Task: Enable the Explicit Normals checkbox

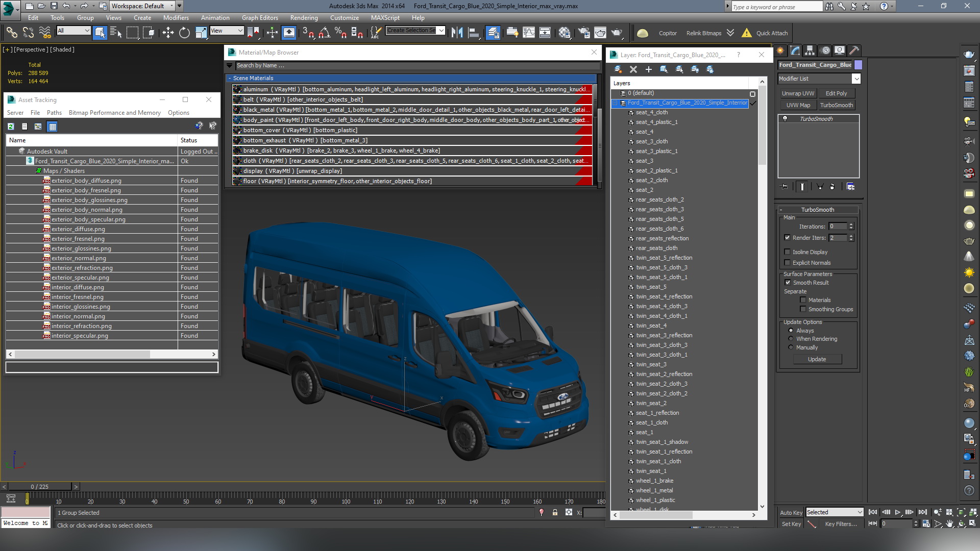Action: [x=787, y=263]
